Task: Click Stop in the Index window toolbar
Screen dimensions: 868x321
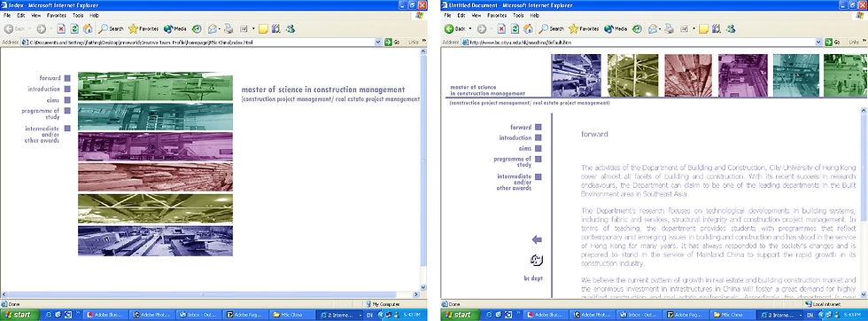Action: 60,29
